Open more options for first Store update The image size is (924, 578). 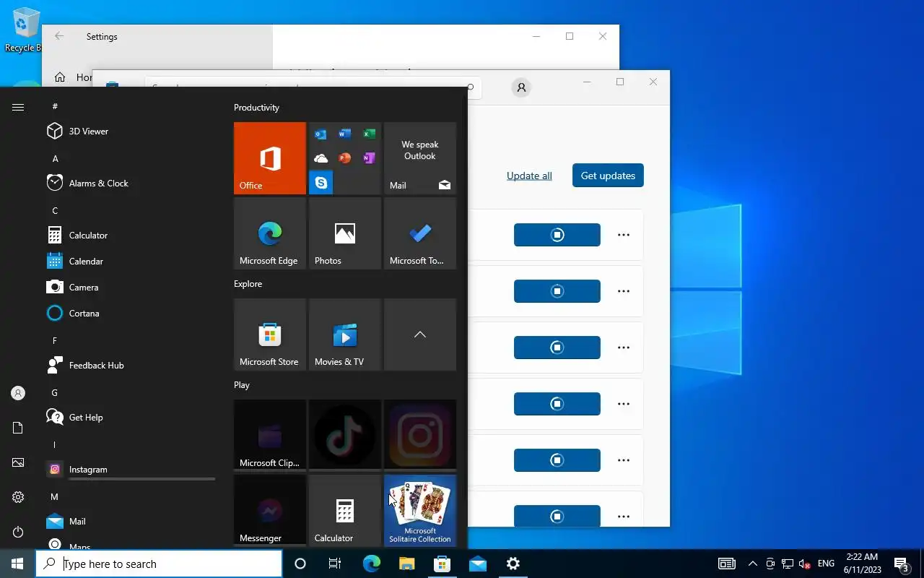tap(624, 235)
